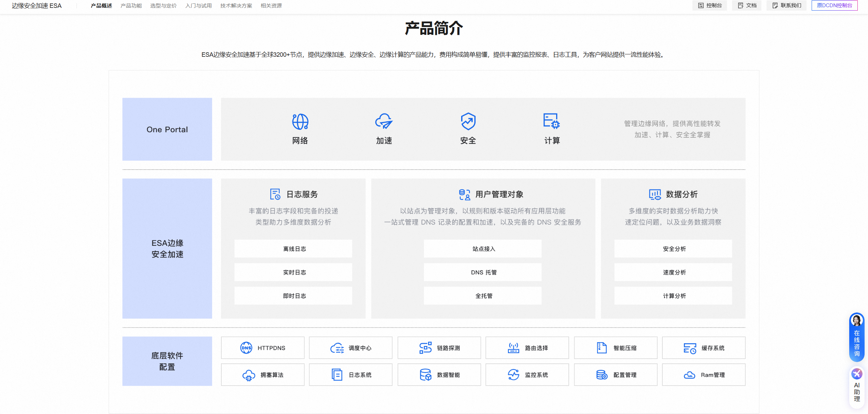The width and height of the screenshot is (868, 414).
Task: Open the 选型与定价 nav tab
Action: [x=163, y=5]
